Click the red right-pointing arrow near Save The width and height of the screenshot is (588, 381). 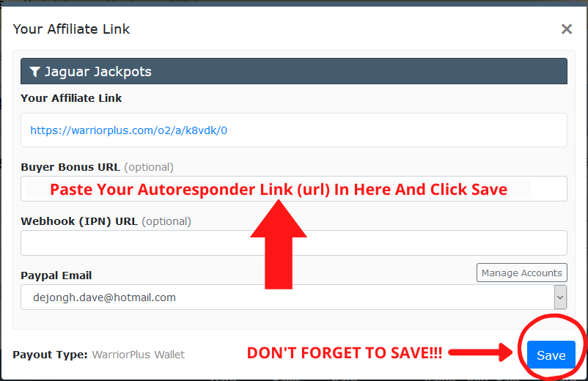point(480,352)
